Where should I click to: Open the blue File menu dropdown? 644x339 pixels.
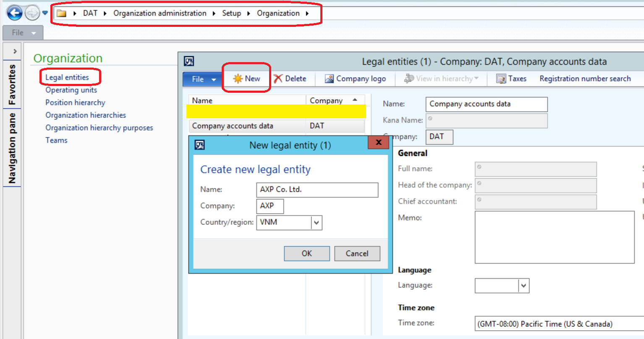(204, 79)
